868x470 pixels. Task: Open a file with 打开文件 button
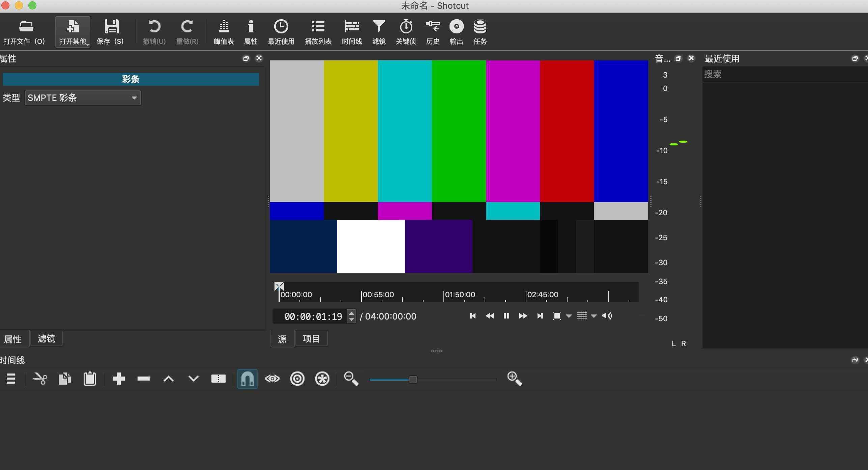click(24, 32)
